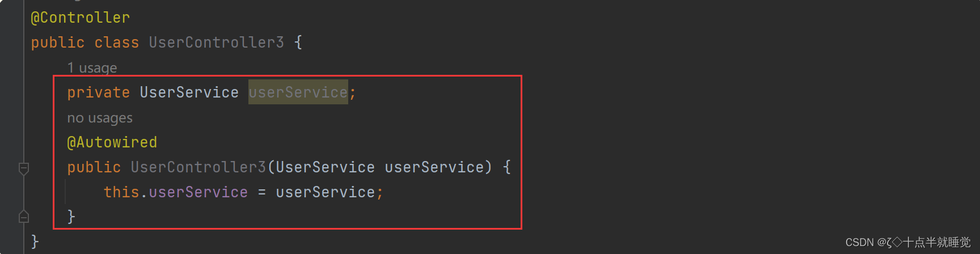Click the "no usages" hint above @Autowired
The image size is (980, 254).
[100, 118]
